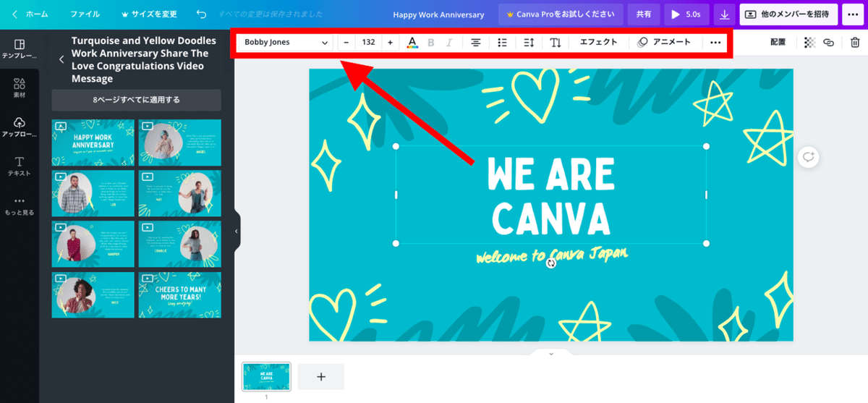This screenshot has width=868, height=403.
Task: Collapse the side panel with chevron handle
Action: pos(237,231)
